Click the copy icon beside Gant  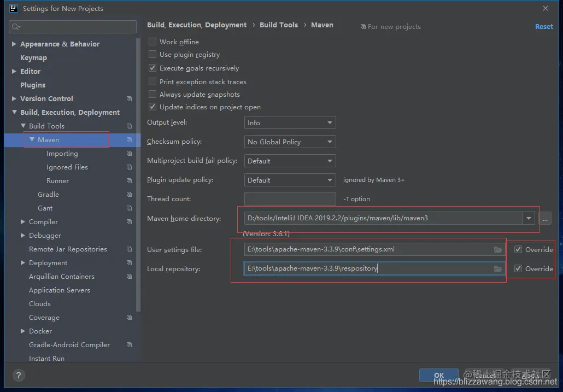pyautogui.click(x=129, y=208)
